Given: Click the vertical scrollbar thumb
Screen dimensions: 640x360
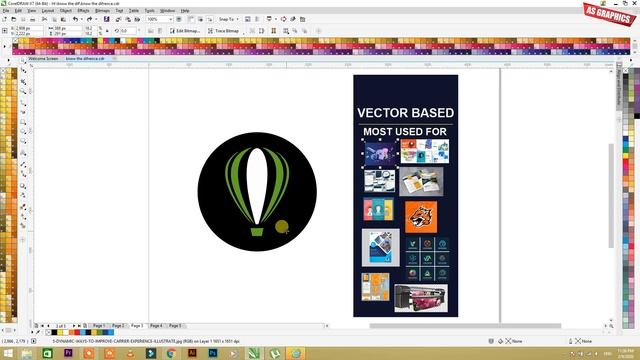Looking at the screenshot, I should tap(611, 196).
